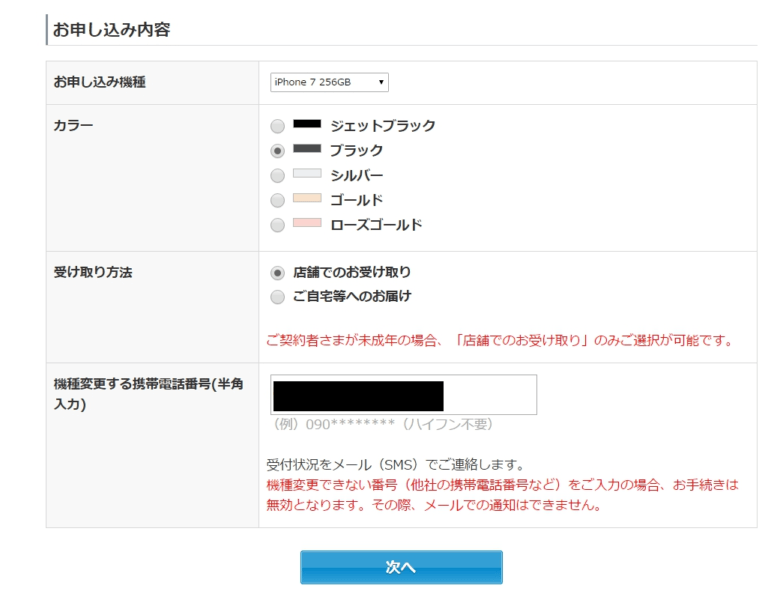Select the Rose Gold (ローズゴールド) radio button

click(278, 225)
